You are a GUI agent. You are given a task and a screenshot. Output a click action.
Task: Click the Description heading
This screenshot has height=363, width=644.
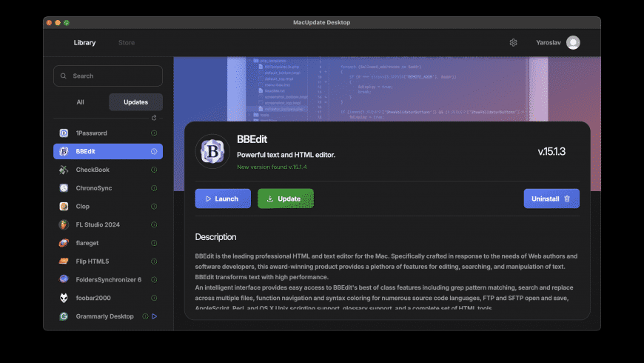tap(215, 237)
